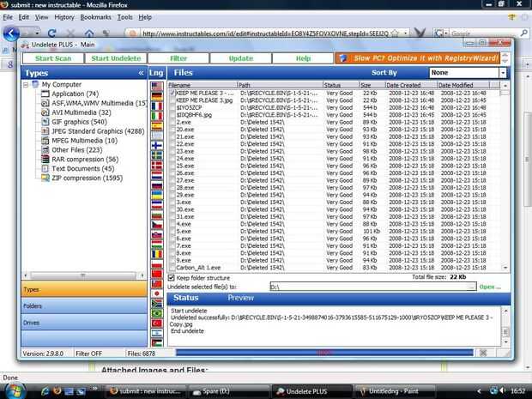532x399 pixels.
Task: Pick the Swedish flag language
Action: 157,155
